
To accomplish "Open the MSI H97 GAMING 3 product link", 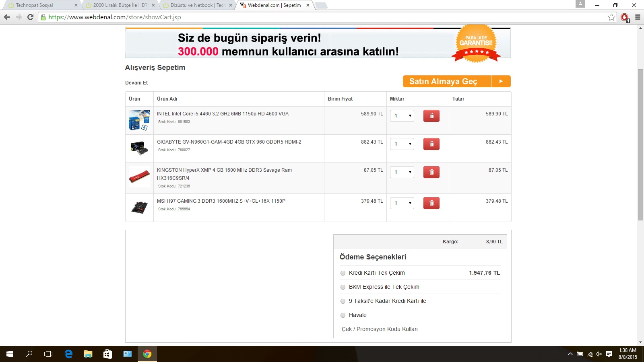I will [x=221, y=201].
